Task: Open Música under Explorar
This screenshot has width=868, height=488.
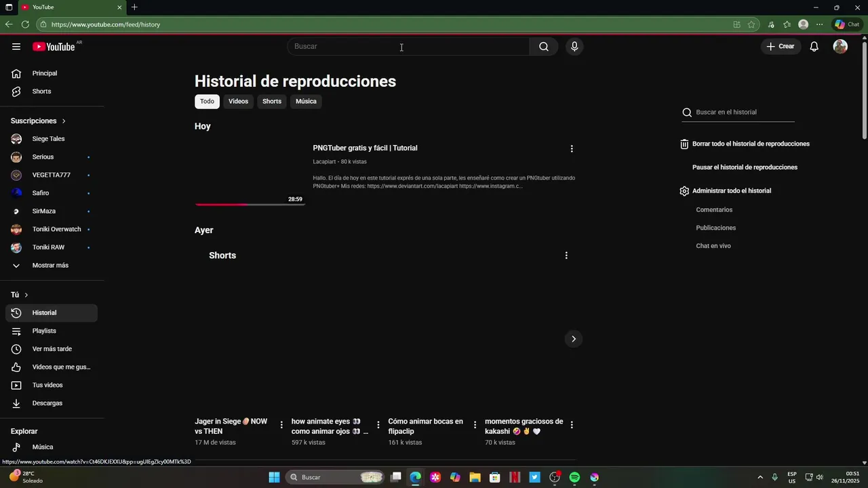Action: 52,447
